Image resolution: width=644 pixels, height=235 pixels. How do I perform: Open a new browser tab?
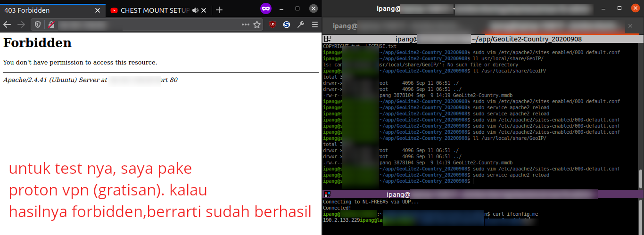pos(219,10)
